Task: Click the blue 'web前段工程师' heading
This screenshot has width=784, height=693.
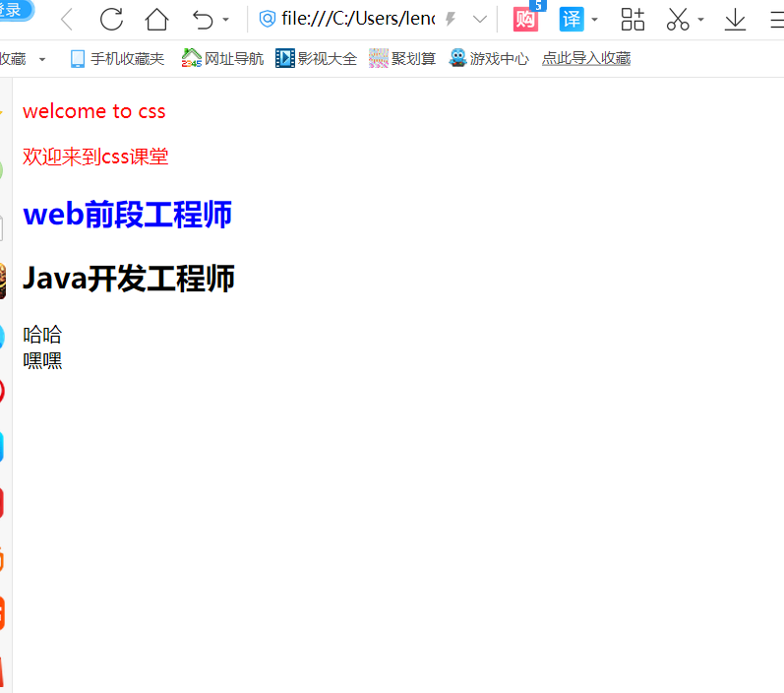Action: pos(128,215)
